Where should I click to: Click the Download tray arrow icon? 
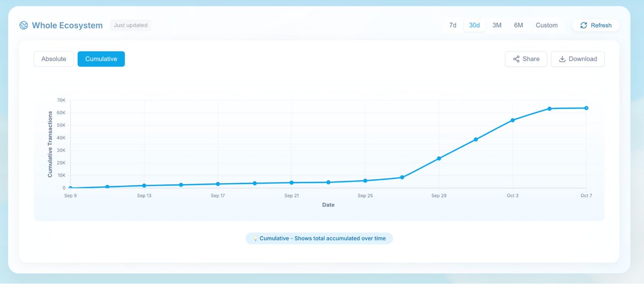562,59
